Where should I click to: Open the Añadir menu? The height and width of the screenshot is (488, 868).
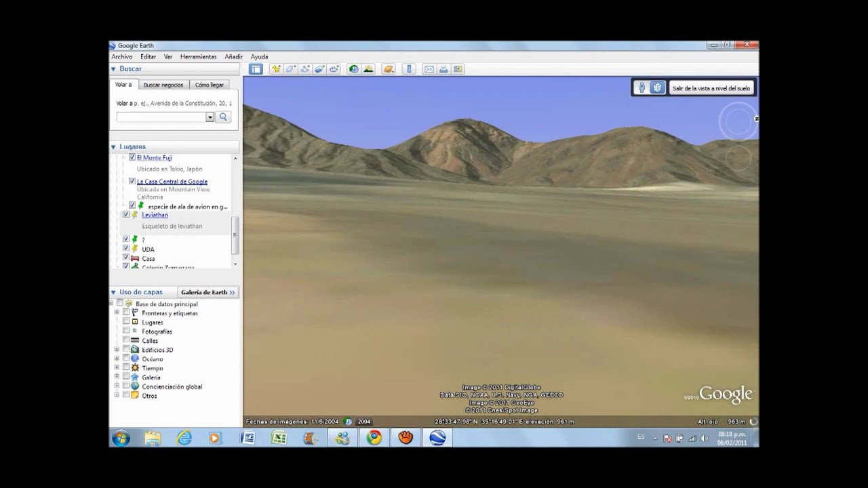233,57
